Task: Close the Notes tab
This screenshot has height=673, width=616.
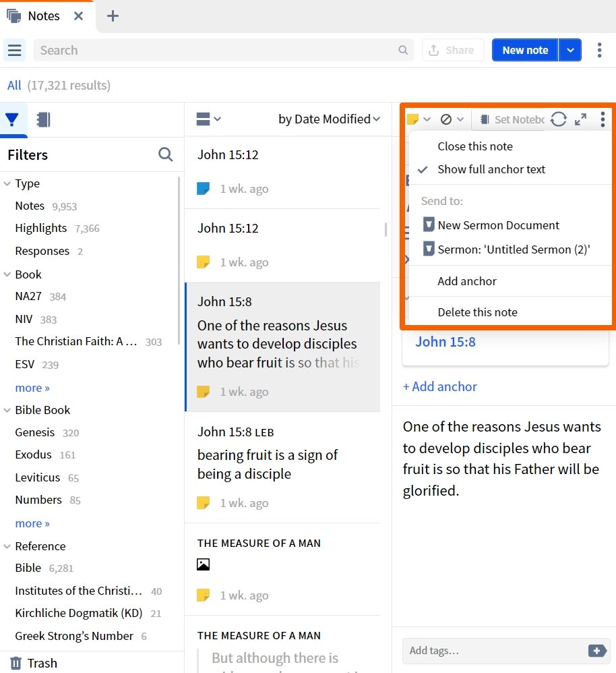Action: [x=78, y=16]
